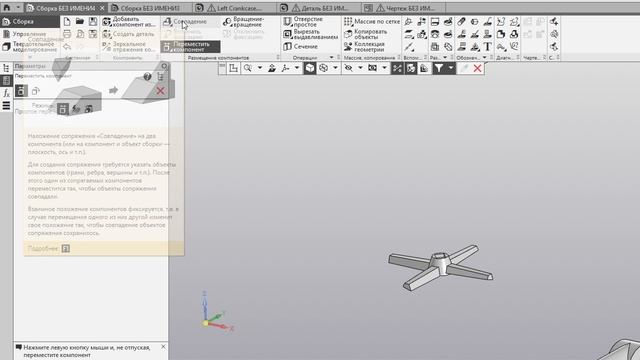
Task: Click Переместить компонент command
Action: click(x=190, y=47)
